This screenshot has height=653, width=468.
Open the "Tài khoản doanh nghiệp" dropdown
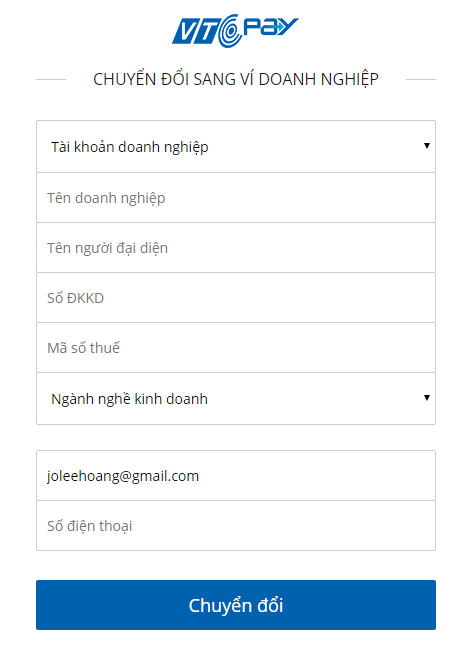coord(236,146)
